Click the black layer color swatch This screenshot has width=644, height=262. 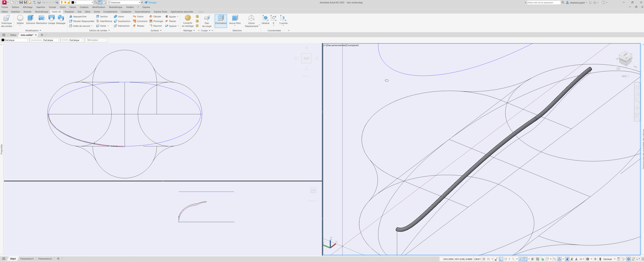73,2
